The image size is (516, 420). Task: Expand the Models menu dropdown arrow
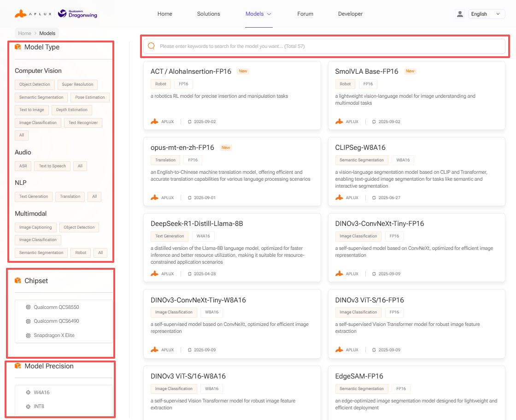269,14
